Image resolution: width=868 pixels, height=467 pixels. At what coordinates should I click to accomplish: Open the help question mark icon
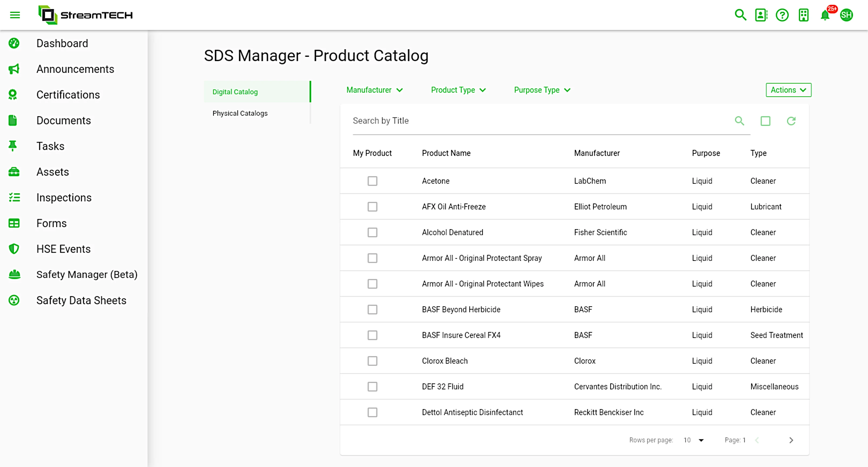(x=782, y=15)
